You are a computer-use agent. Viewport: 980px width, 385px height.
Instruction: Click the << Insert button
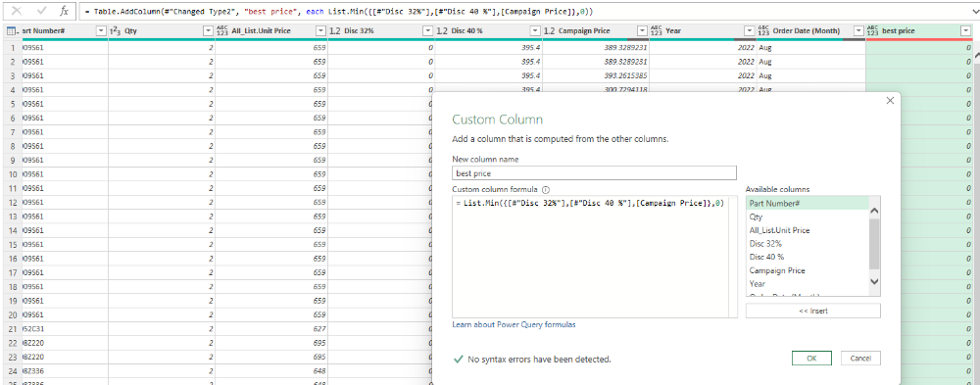[813, 311]
